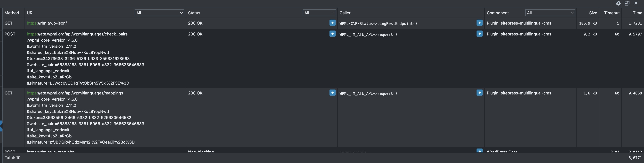This screenshot has height=163, width=644.
Task: Click the Method column header
Action: [12, 13]
